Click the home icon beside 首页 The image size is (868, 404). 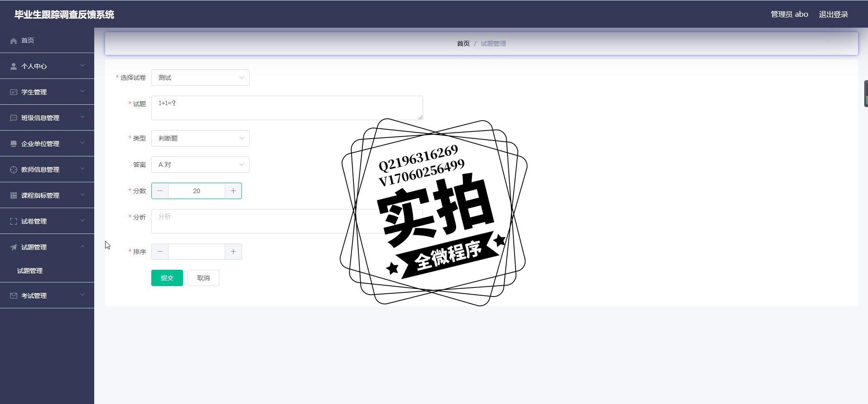point(14,41)
